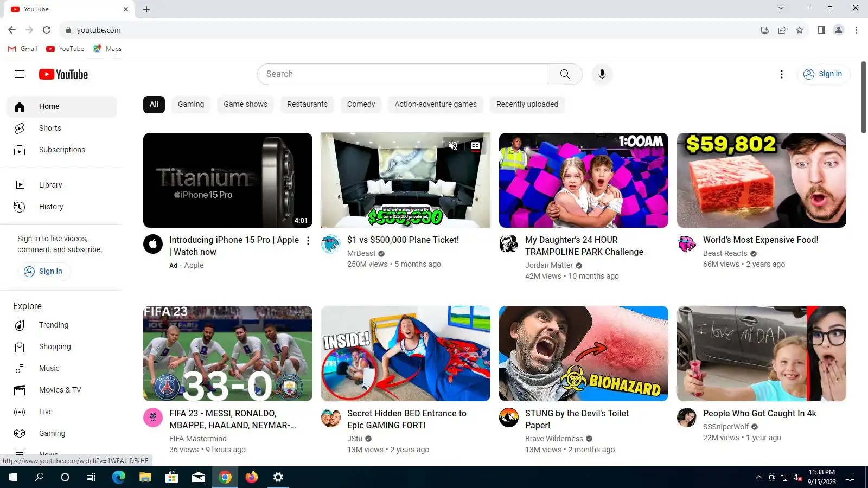Open watch History in the sidebar
This screenshot has height=488, width=868.
pos(62,207)
